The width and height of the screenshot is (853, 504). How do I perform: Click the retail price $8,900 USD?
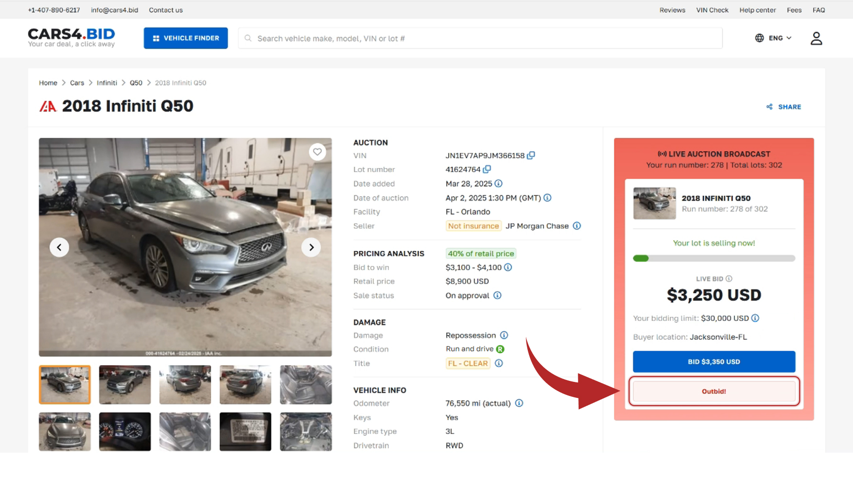[467, 282]
